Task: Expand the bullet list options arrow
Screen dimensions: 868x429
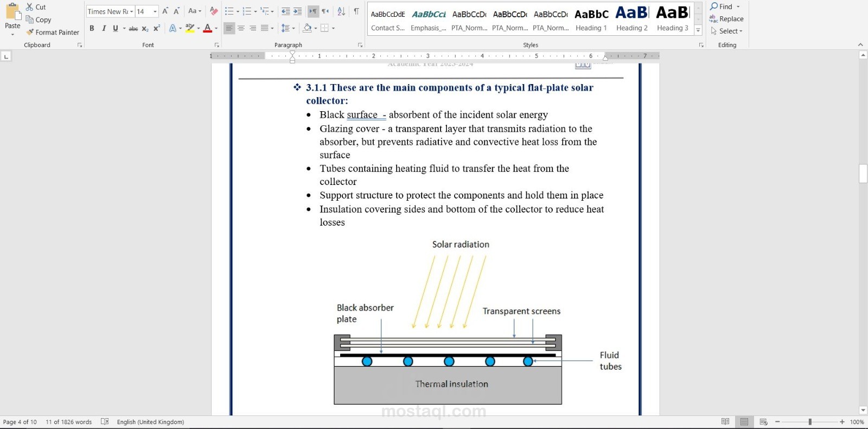Action: [x=238, y=11]
